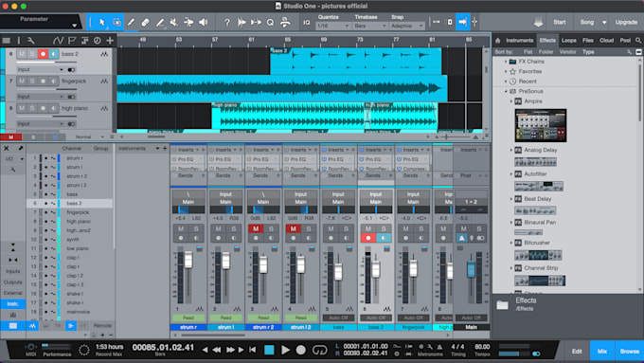Toggle global Mute button below track list
Image resolution: width=644 pixels, height=363 pixels.
coord(10,136)
